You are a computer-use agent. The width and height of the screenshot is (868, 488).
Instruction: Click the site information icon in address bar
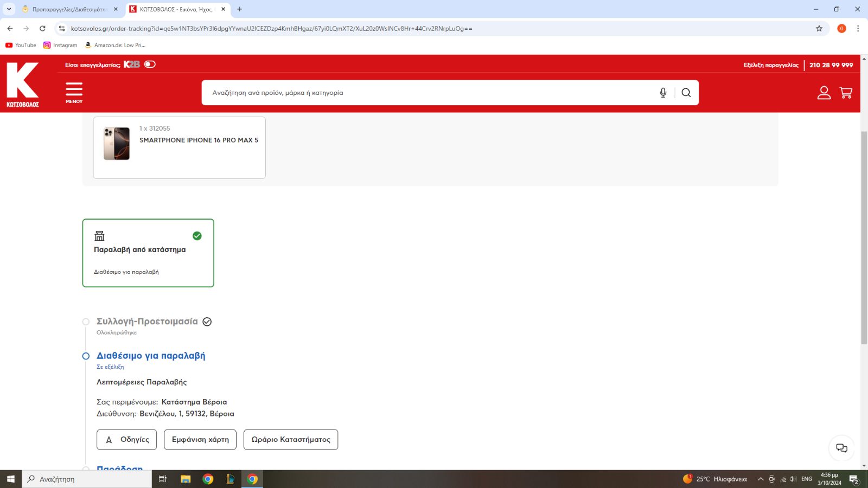point(62,28)
